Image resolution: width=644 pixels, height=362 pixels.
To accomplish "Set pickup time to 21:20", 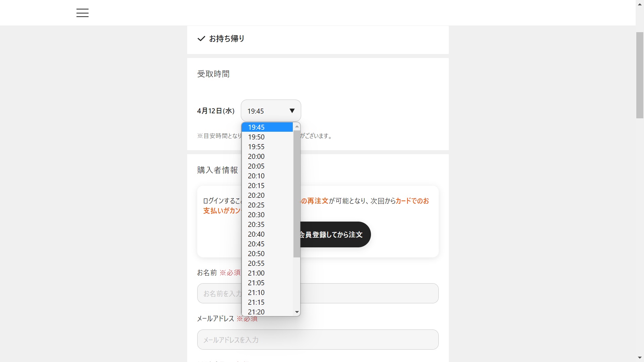I will tap(267, 311).
